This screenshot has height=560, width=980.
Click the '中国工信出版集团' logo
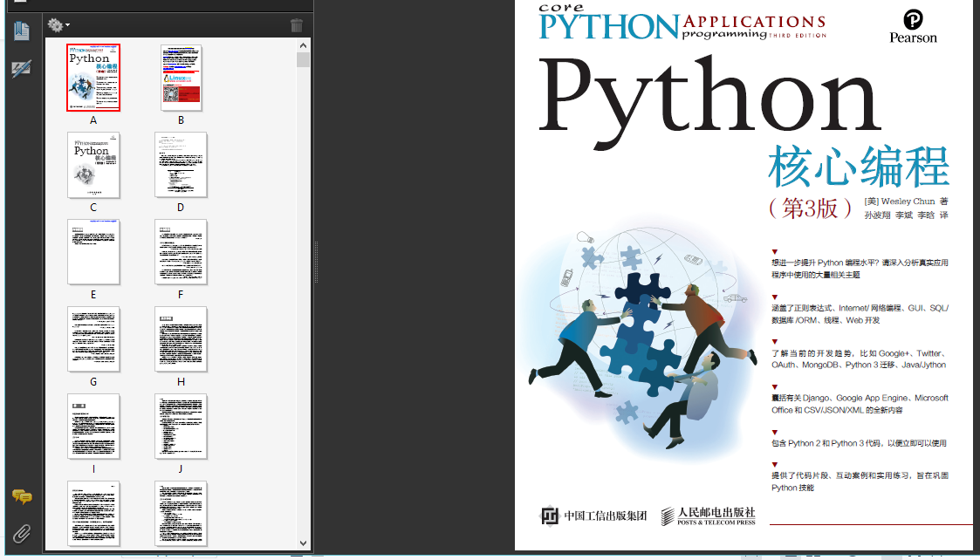click(x=593, y=516)
